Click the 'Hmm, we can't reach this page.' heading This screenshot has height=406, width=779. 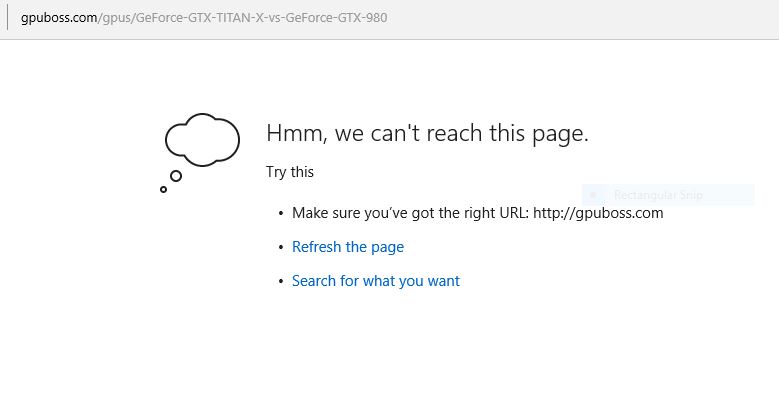coord(427,133)
